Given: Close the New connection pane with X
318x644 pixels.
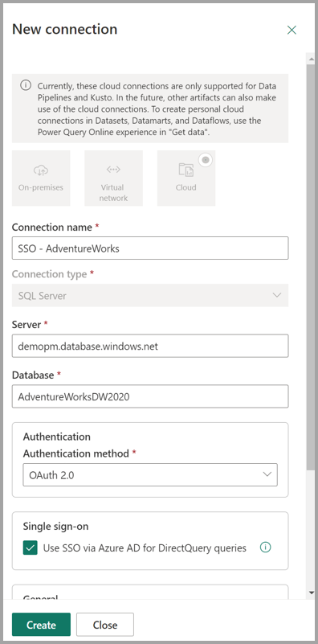Looking at the screenshot, I should [x=291, y=30].
